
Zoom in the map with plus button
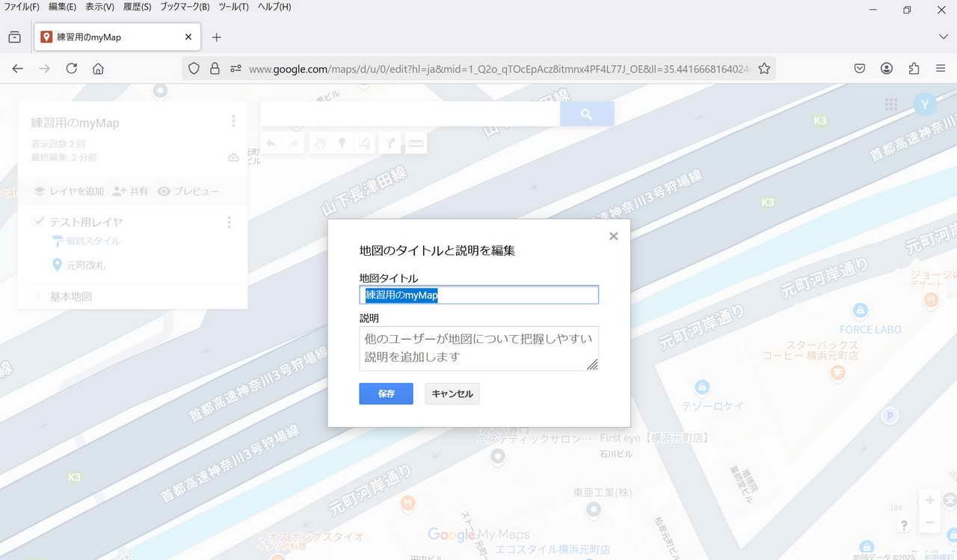pos(929,500)
